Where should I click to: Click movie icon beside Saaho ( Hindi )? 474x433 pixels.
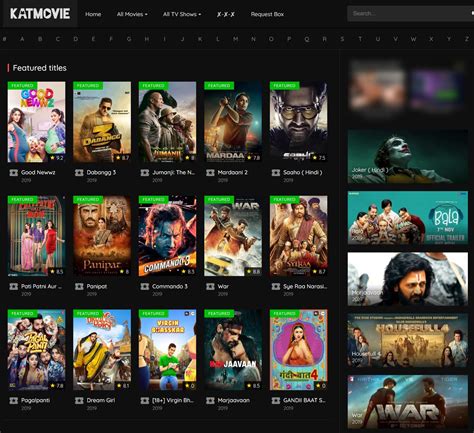tap(275, 173)
